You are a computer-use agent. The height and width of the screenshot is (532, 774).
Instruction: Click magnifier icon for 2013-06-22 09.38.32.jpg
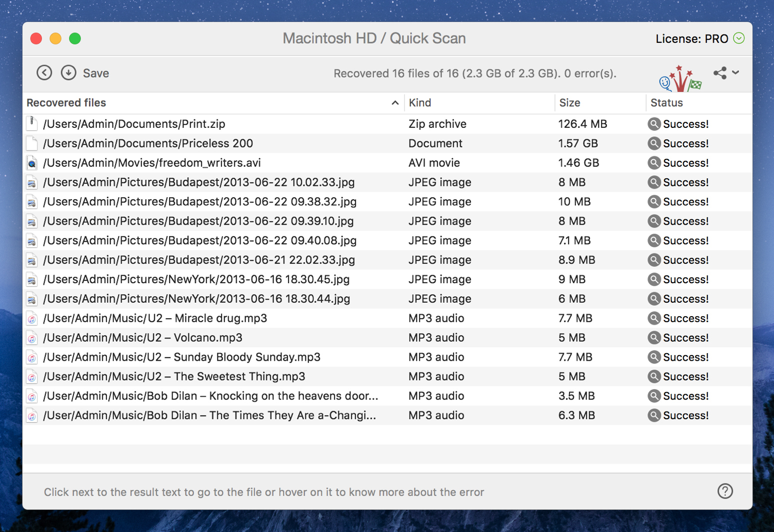tap(654, 202)
